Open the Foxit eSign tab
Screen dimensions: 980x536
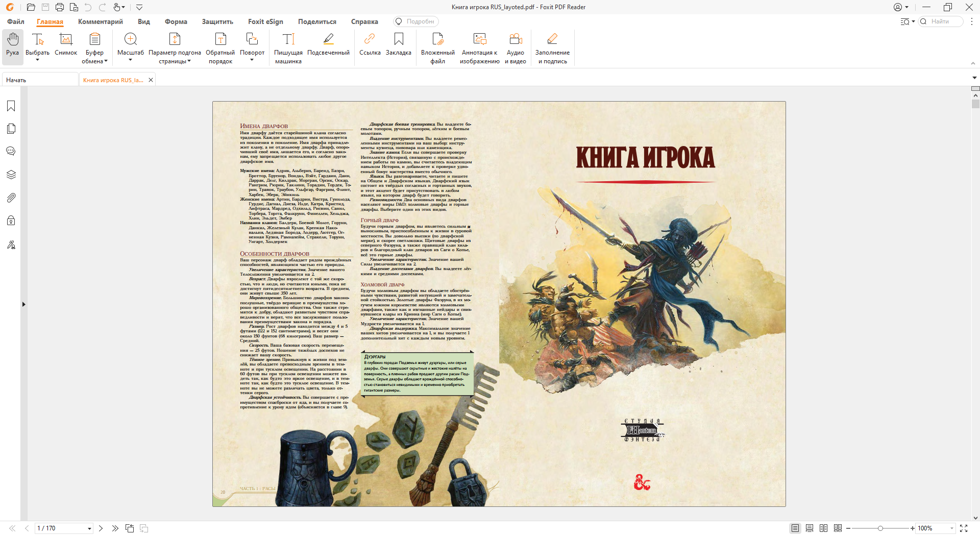pyautogui.click(x=265, y=21)
